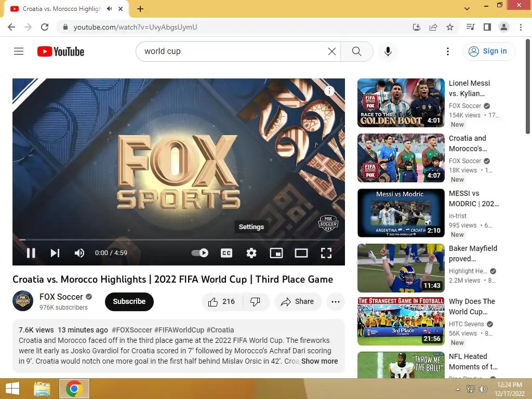Screen dimensions: 532x399
Task: Run search with magnifier button
Action: [x=356, y=51]
